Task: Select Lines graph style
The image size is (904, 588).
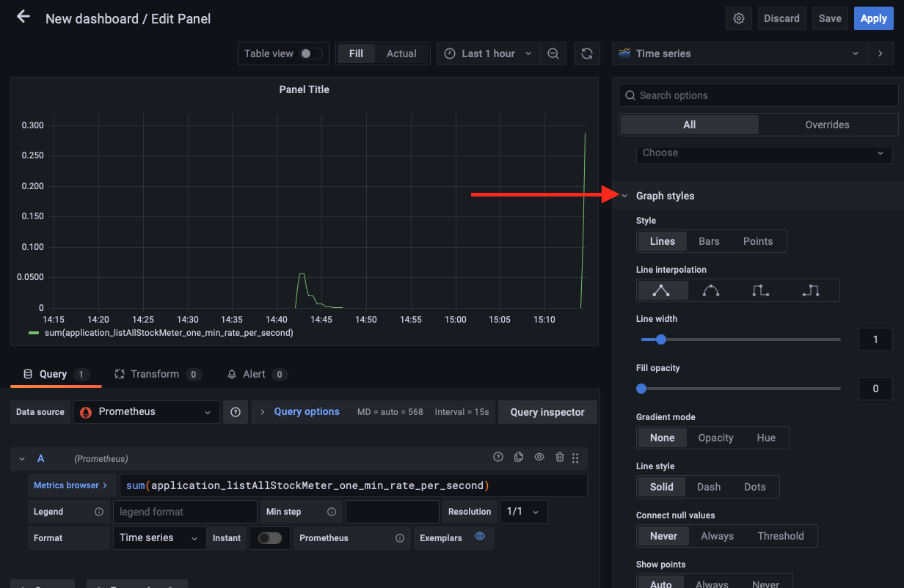Action: (663, 241)
